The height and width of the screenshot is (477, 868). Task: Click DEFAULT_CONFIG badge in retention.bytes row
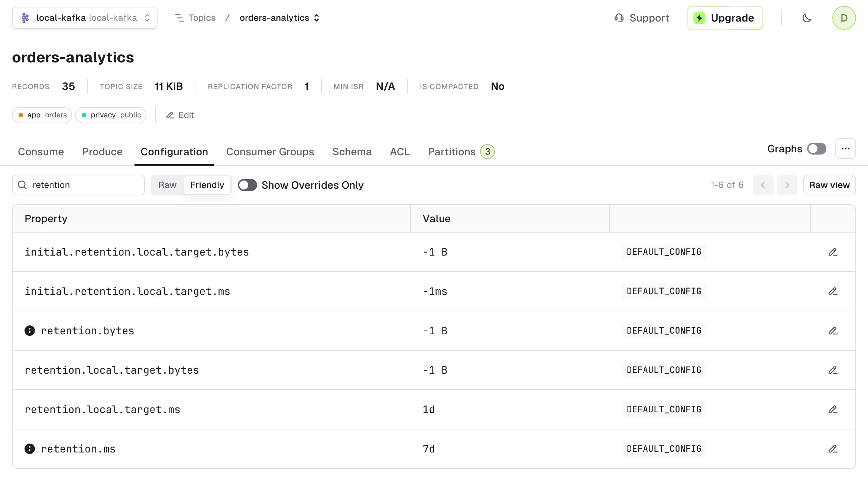[x=664, y=331]
